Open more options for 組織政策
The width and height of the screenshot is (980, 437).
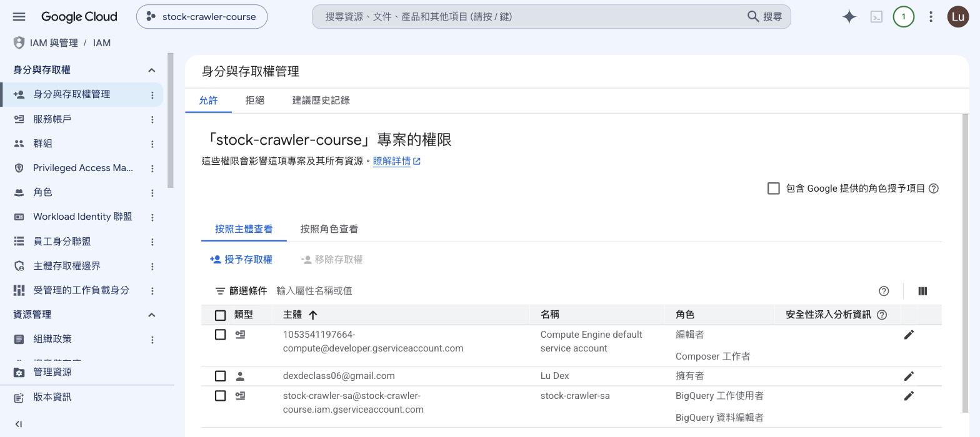coord(152,340)
